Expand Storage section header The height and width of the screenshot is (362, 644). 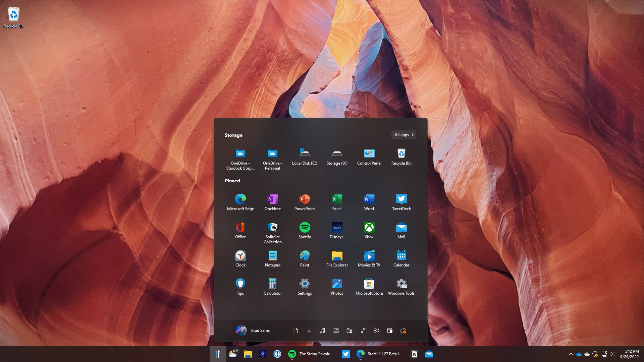click(x=233, y=135)
